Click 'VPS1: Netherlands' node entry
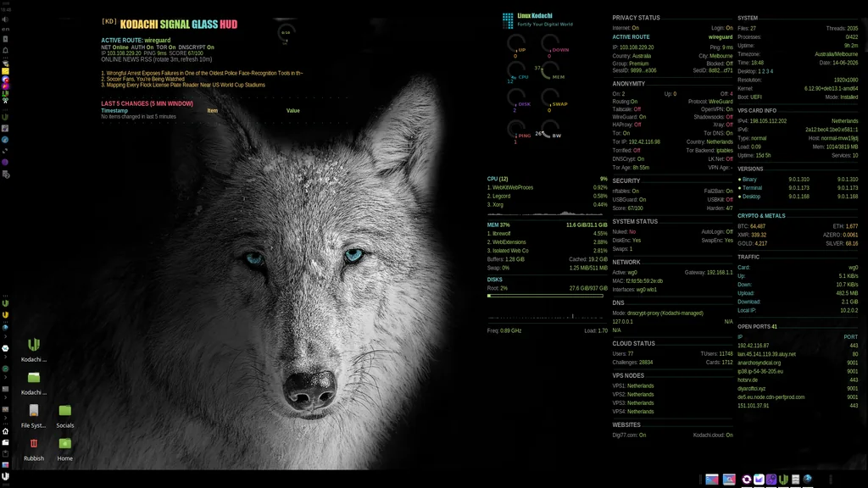This screenshot has height=488, width=868. 632,385
